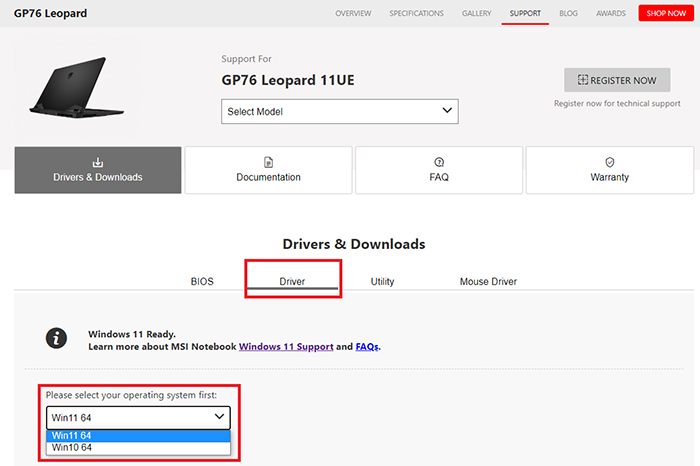Click the register icon inside REGISTER NOW button
Image resolution: width=700 pixels, height=466 pixels.
583,80
